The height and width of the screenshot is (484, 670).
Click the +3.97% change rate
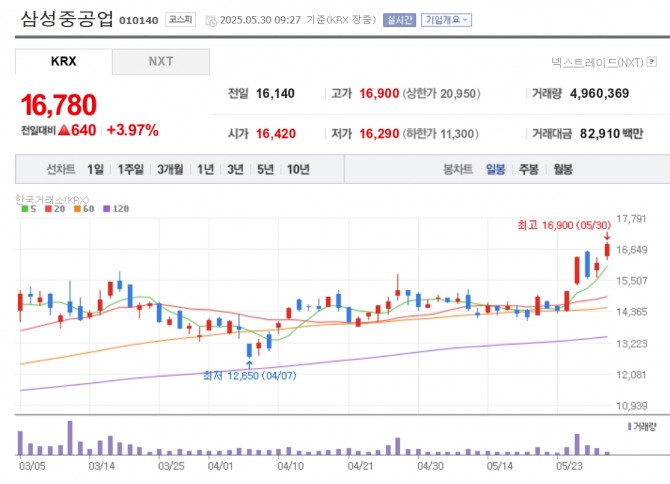click(x=132, y=130)
